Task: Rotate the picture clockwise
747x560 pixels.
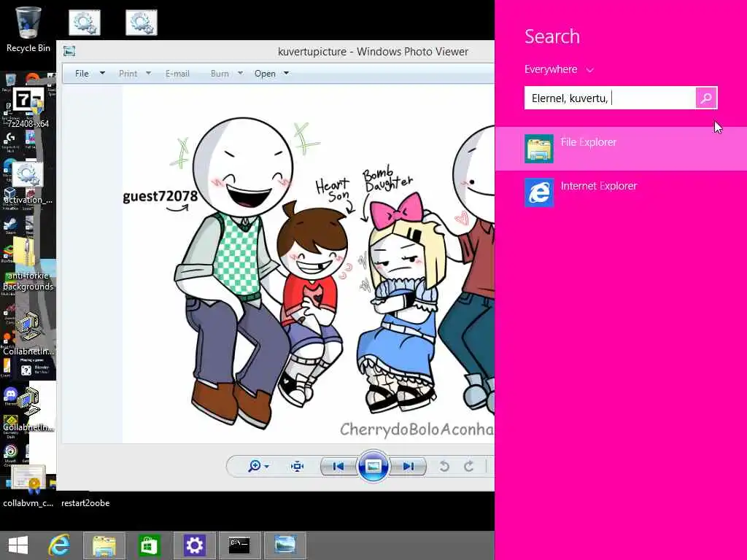Action: coord(469,466)
